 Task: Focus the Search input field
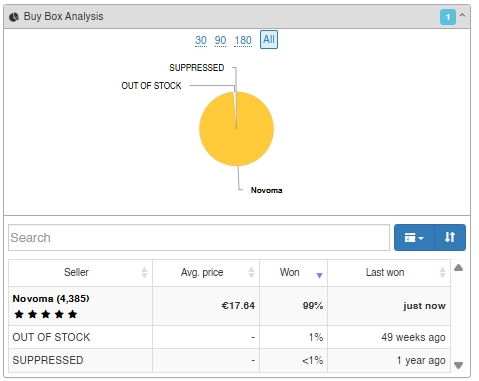pyautogui.click(x=199, y=237)
